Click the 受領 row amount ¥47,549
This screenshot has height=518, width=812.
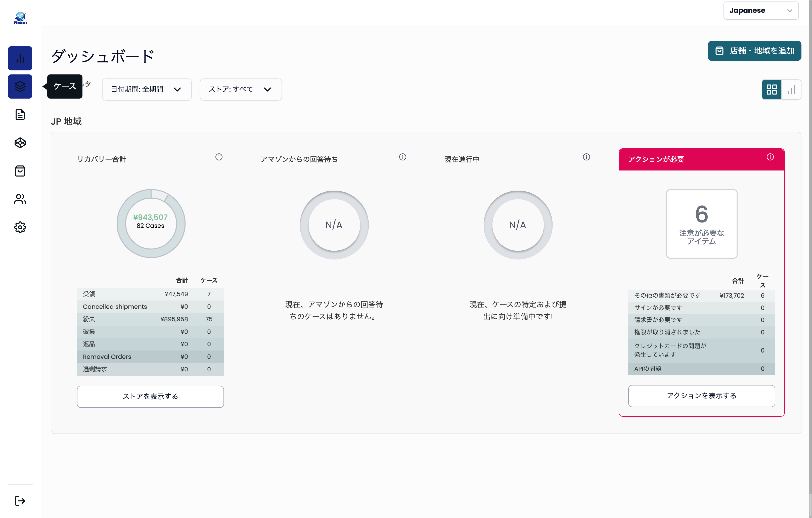pyautogui.click(x=176, y=294)
